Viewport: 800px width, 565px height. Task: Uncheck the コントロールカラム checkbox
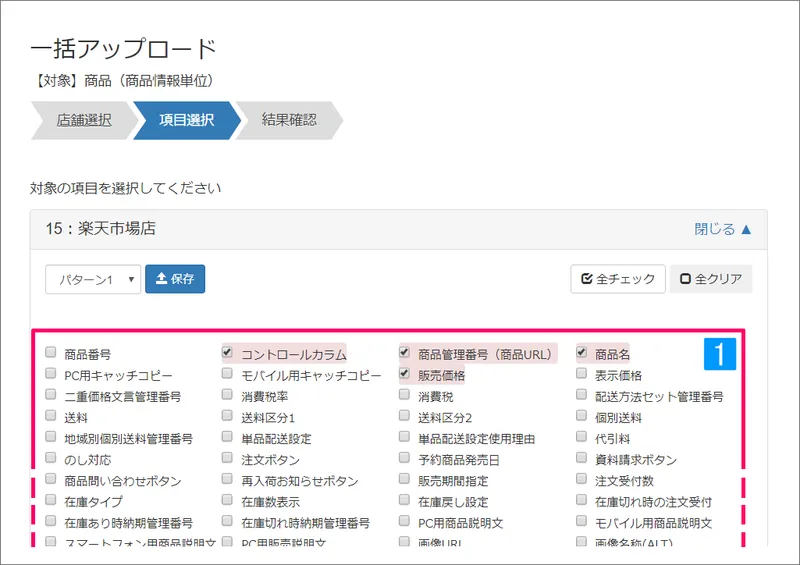coord(227,352)
